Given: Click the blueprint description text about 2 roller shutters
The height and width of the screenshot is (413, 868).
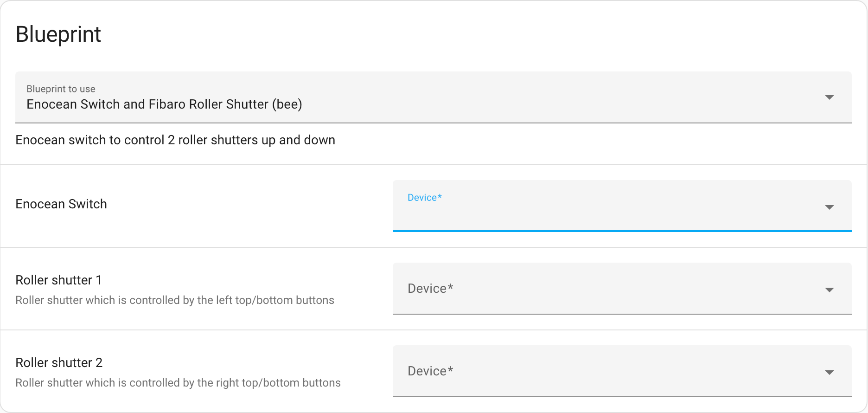Looking at the screenshot, I should tap(175, 140).
